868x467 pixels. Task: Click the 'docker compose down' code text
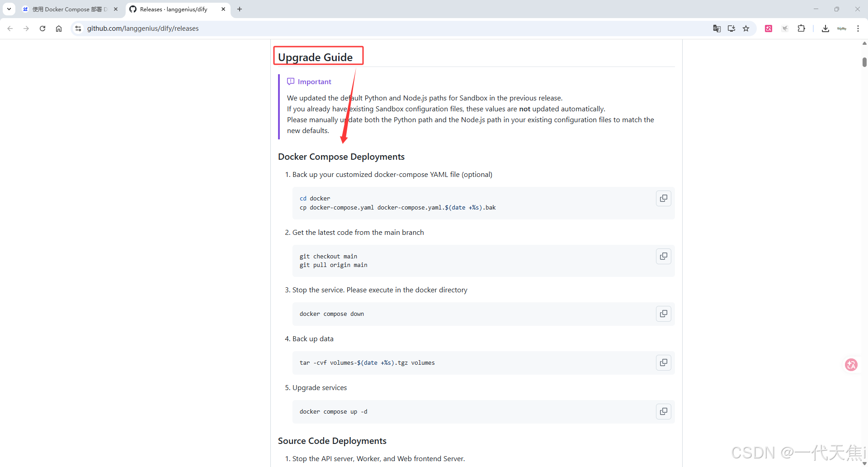click(332, 314)
